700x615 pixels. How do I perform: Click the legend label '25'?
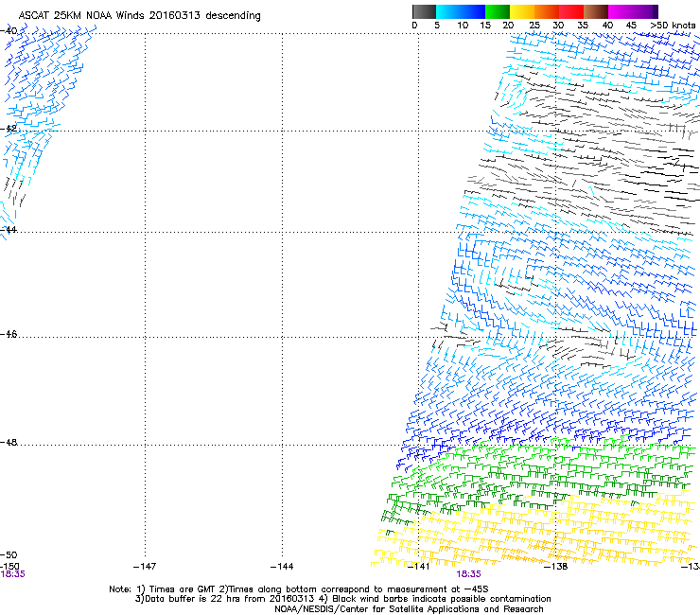534,26
